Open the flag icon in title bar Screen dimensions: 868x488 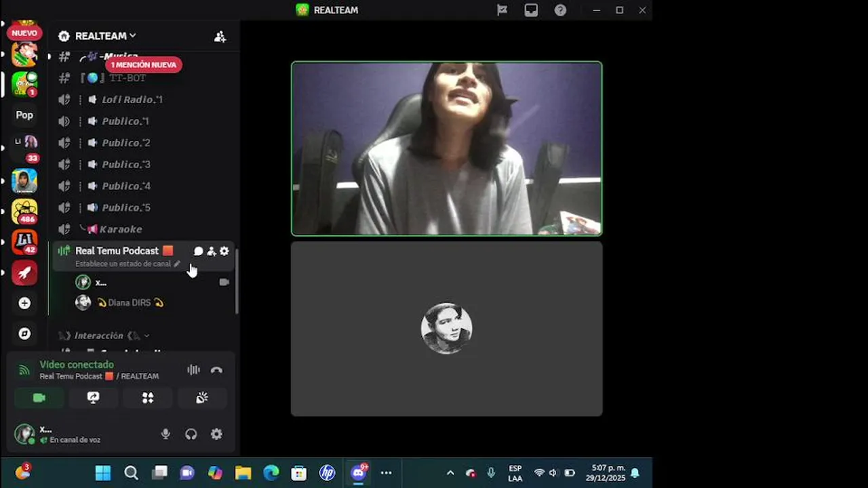pyautogui.click(x=502, y=10)
